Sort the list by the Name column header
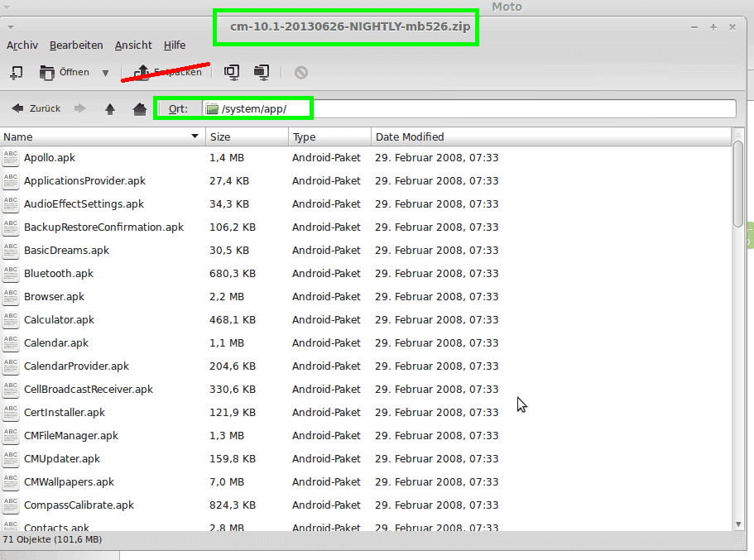This screenshot has height=560, width=754. click(x=103, y=137)
